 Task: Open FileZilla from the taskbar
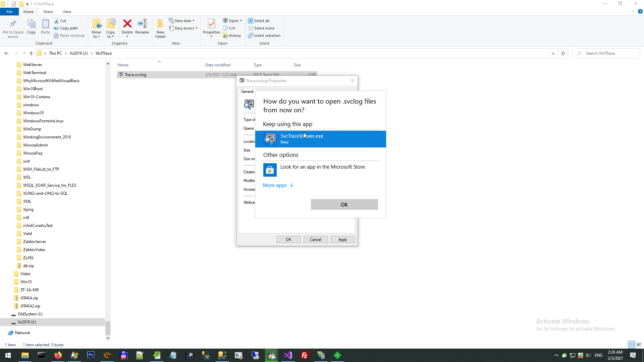305,355
